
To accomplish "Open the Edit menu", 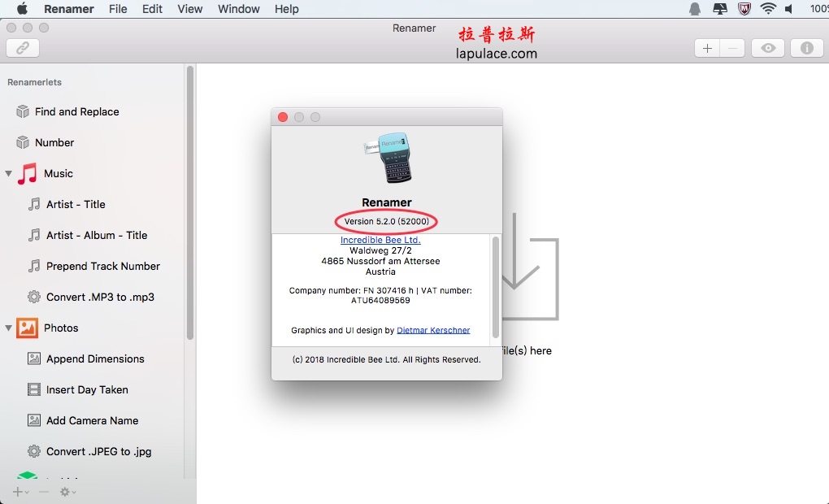I will click(x=152, y=9).
